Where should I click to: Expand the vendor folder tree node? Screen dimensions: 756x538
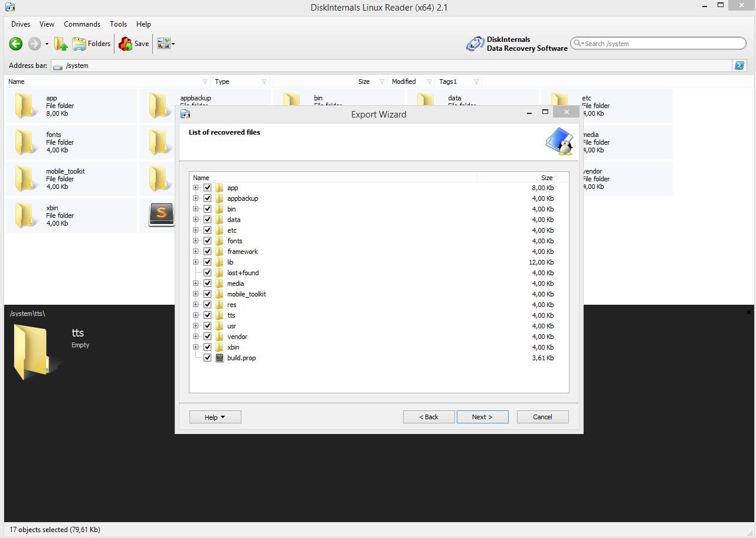point(195,337)
